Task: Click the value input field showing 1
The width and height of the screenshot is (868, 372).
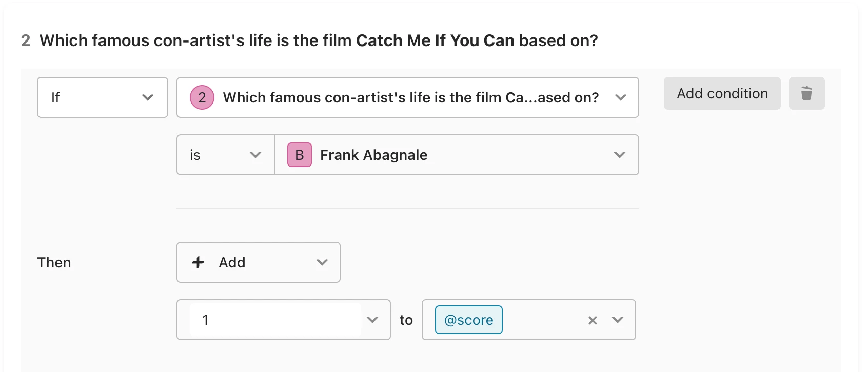Action: click(275, 320)
